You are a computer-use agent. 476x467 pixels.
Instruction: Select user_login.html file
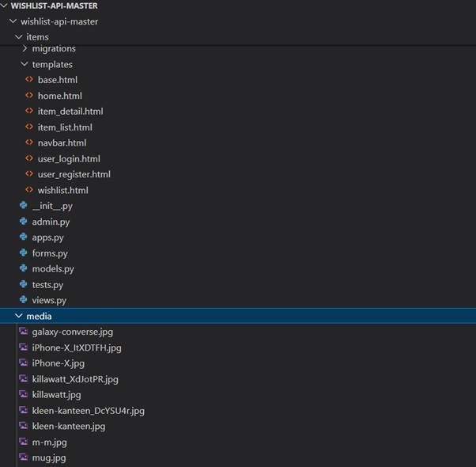(68, 159)
